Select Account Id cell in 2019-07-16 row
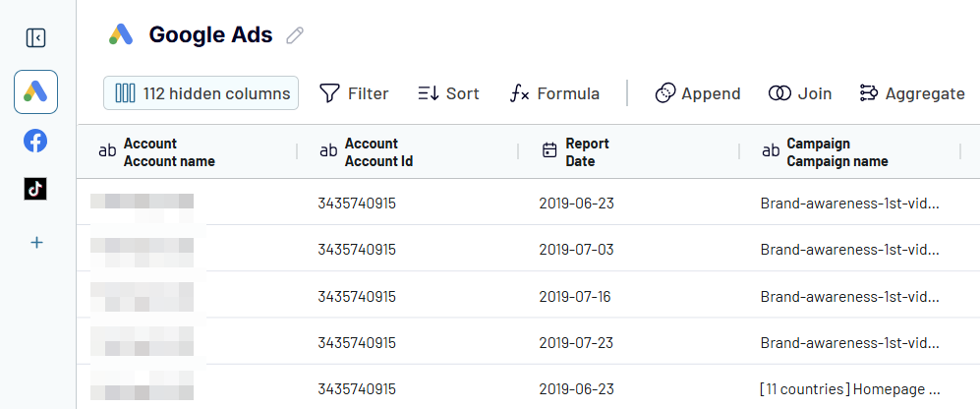Viewport: 980px width, 409px height. [x=357, y=296]
